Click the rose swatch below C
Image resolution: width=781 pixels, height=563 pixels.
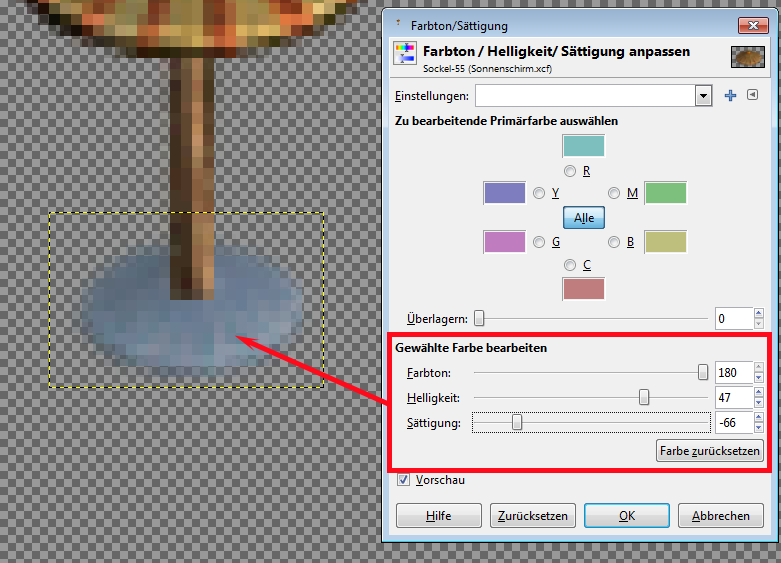pyautogui.click(x=583, y=288)
